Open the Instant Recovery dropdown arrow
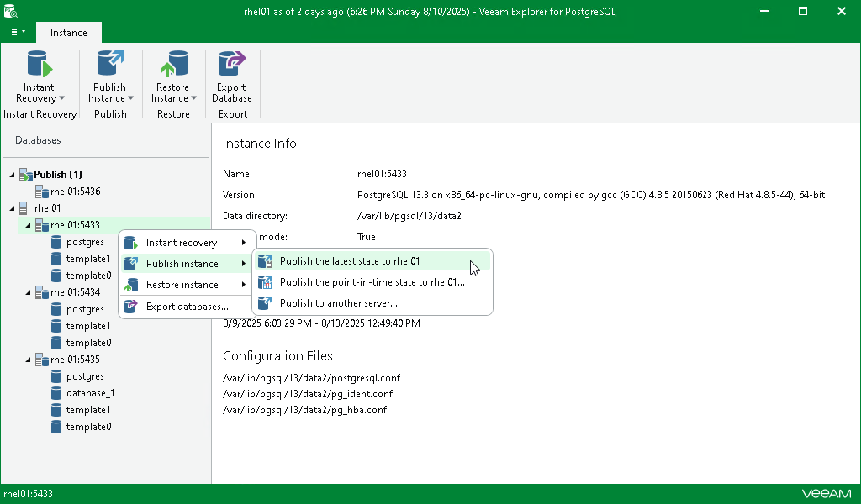This screenshot has height=504, width=861. (62, 98)
